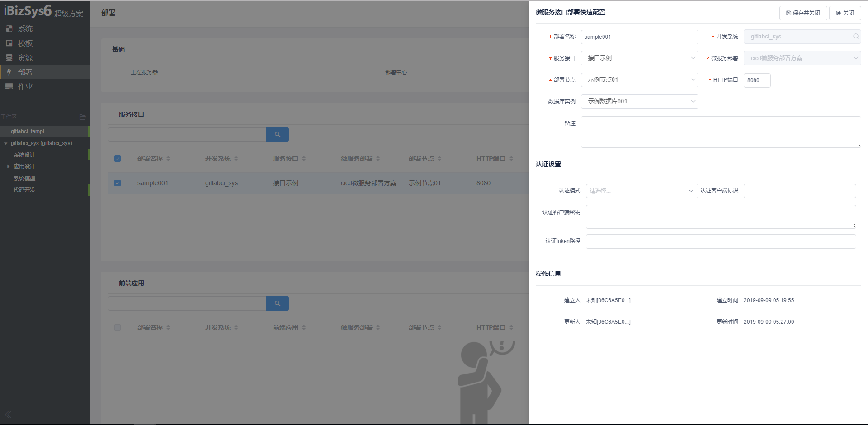Open the 部署节点 dropdown
Image resolution: width=868 pixels, height=425 pixels.
[639, 80]
